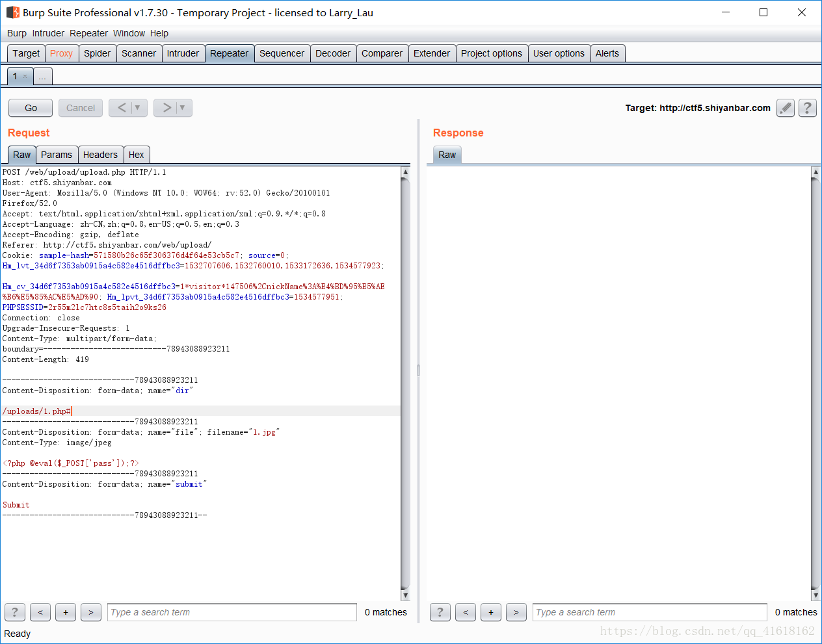Viewport: 822px width, 644px height.
Task: Click the plus button in request search
Action: [66, 612]
